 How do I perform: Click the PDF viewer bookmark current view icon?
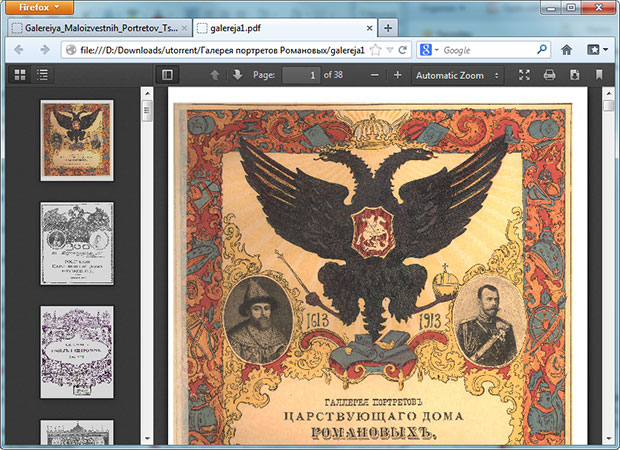coord(599,75)
